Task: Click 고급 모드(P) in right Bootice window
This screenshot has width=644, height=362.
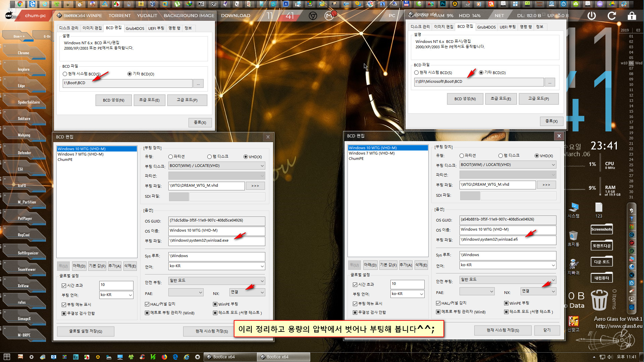Action: pos(538,99)
